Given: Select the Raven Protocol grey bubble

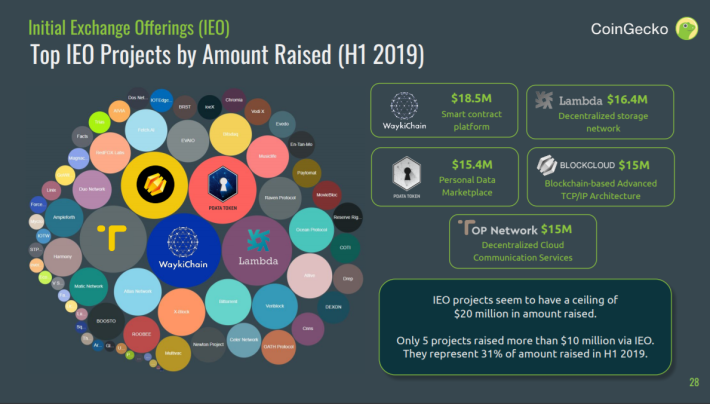Looking at the screenshot, I should pos(280,198).
